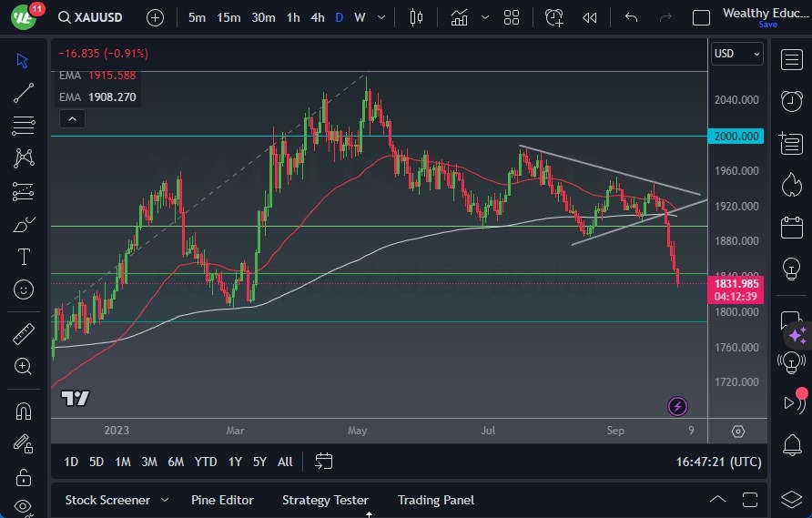The width and height of the screenshot is (812, 518).
Task: Click the ruler measure tool
Action: tap(24, 334)
